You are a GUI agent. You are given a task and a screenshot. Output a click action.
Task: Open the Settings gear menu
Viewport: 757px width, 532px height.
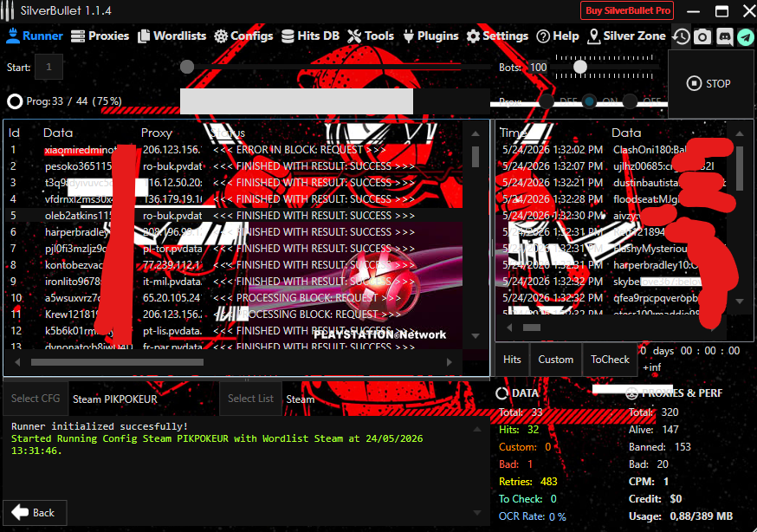(497, 36)
